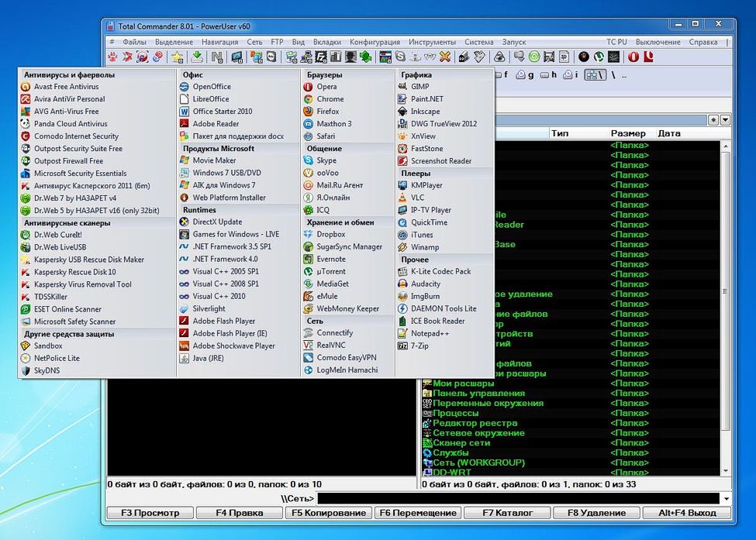Click the red Opera icon in the toolbar
Viewport: 756px width, 540px height.
click(633, 57)
